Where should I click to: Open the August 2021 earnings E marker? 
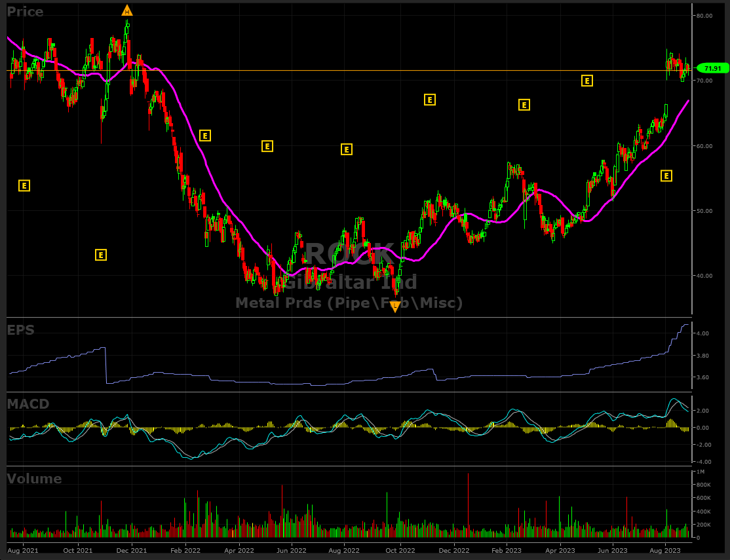coord(24,185)
